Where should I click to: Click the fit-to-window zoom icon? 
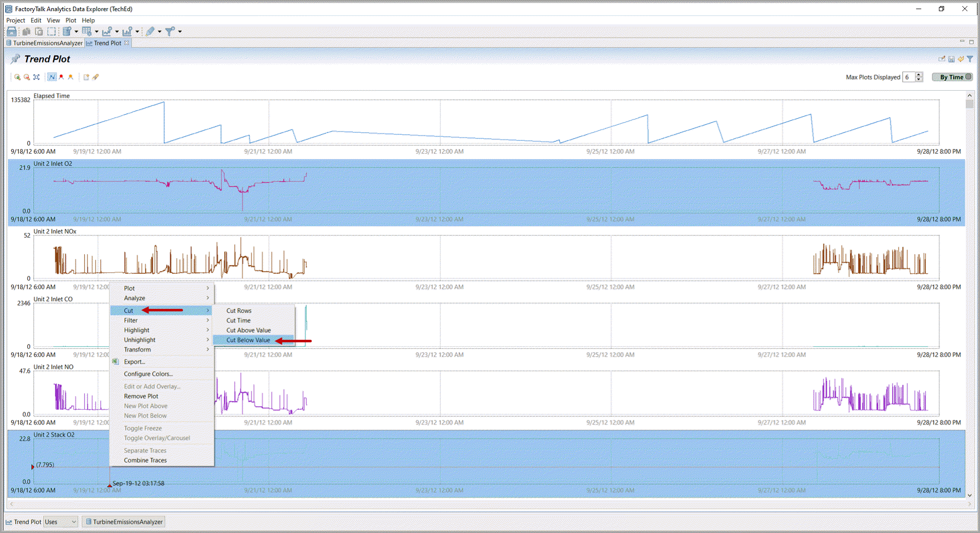(37, 77)
